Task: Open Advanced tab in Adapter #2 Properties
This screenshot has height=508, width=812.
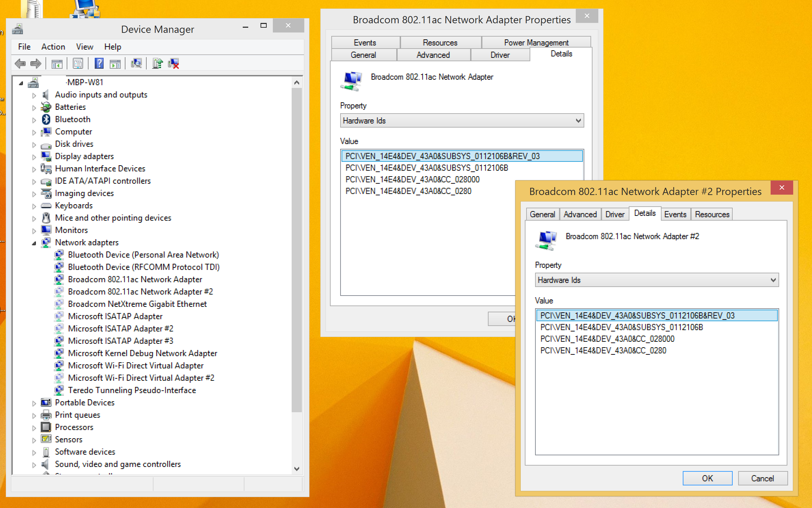Action: point(580,214)
